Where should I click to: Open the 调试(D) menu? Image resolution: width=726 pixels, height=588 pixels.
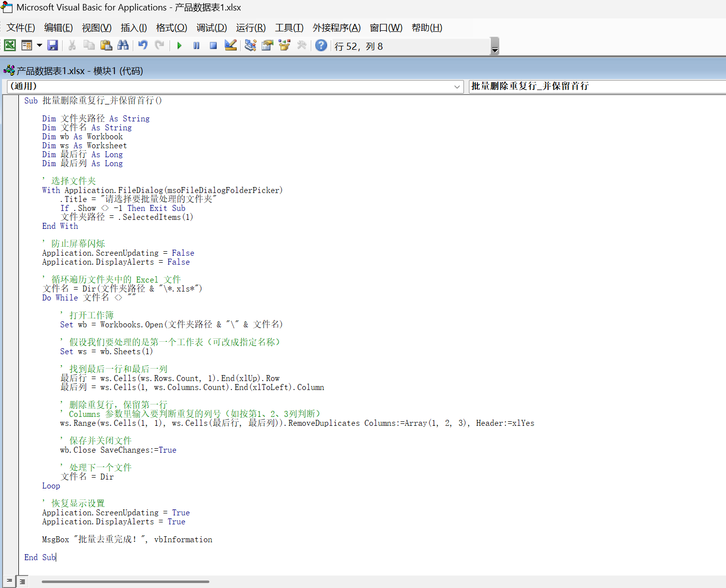click(211, 28)
